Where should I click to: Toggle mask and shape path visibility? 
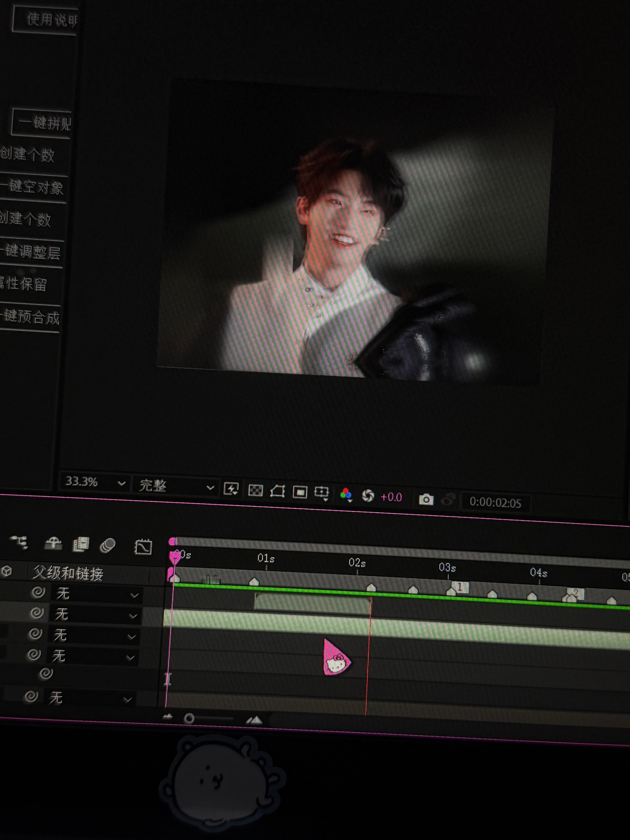pos(278,491)
